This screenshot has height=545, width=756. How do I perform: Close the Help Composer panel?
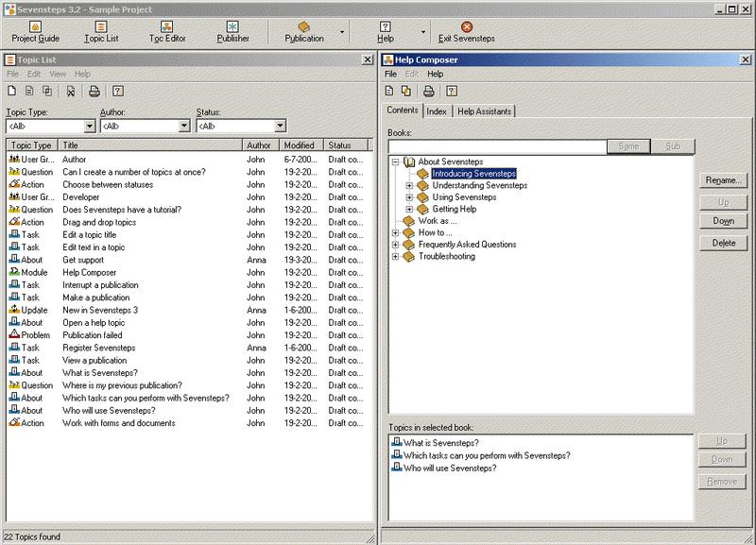pos(746,60)
